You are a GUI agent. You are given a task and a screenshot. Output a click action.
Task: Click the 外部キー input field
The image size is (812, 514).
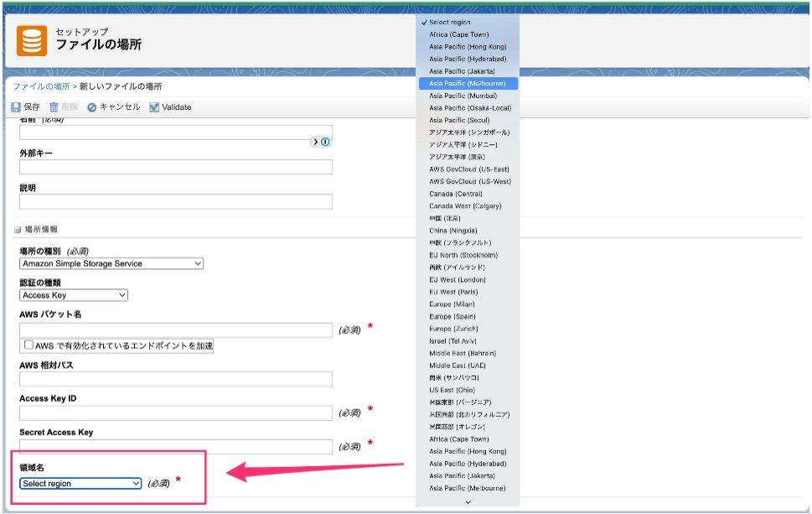(176, 167)
